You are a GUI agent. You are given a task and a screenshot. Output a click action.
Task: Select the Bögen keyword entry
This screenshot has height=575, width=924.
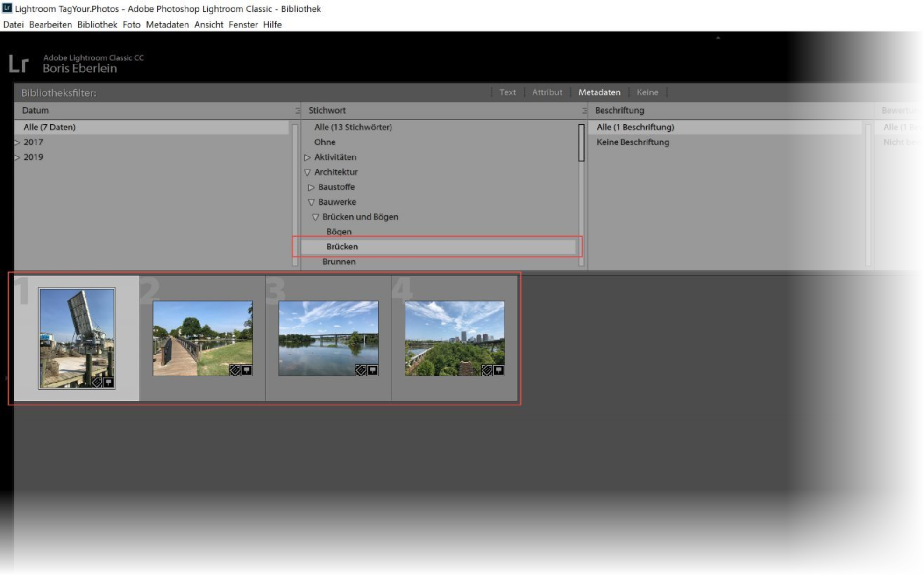(339, 232)
